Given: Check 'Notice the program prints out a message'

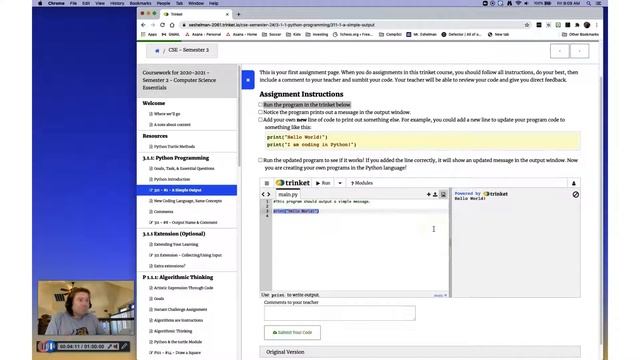Looking at the screenshot, I should click(260, 112).
